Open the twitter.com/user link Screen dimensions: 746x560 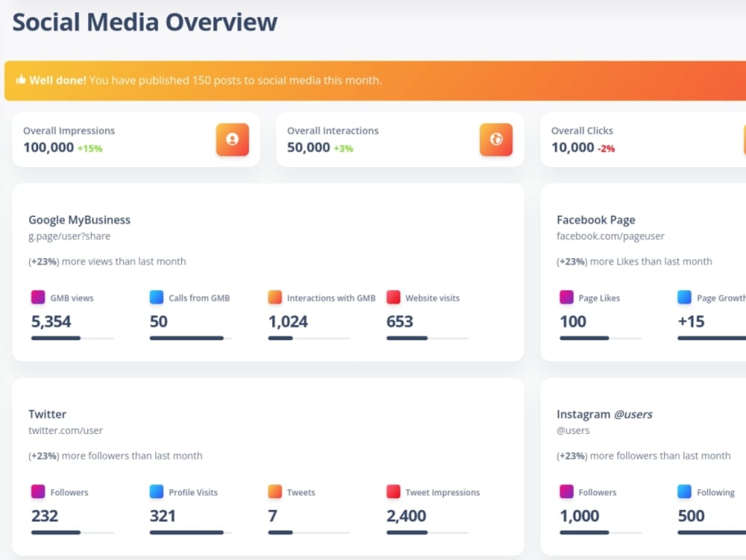(x=65, y=431)
